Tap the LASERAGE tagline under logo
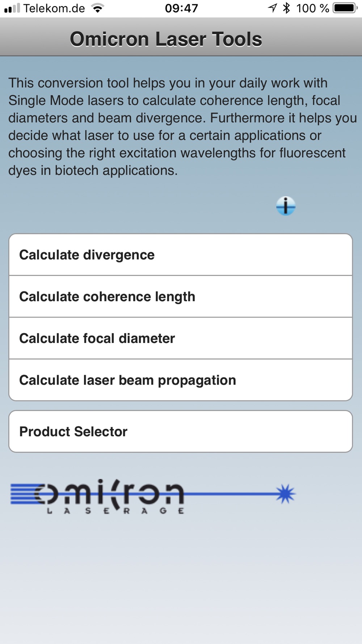 [x=116, y=511]
